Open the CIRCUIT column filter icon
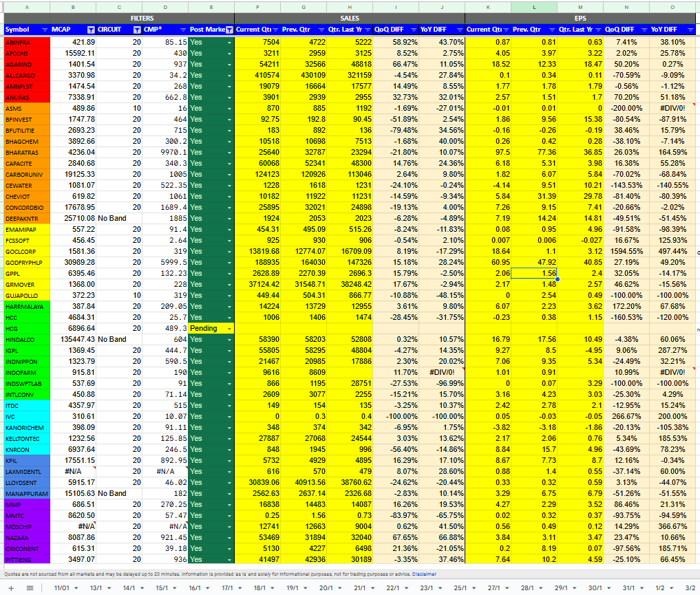The height and width of the screenshot is (595, 700). pos(137,30)
